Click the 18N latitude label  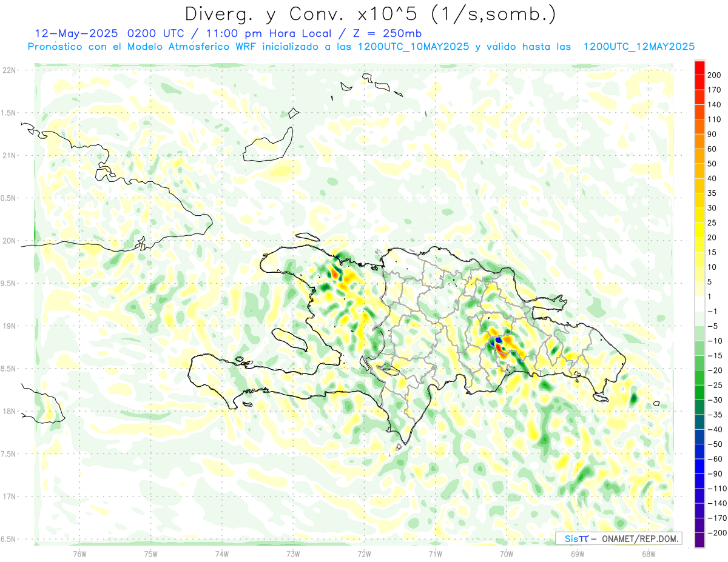9,411
